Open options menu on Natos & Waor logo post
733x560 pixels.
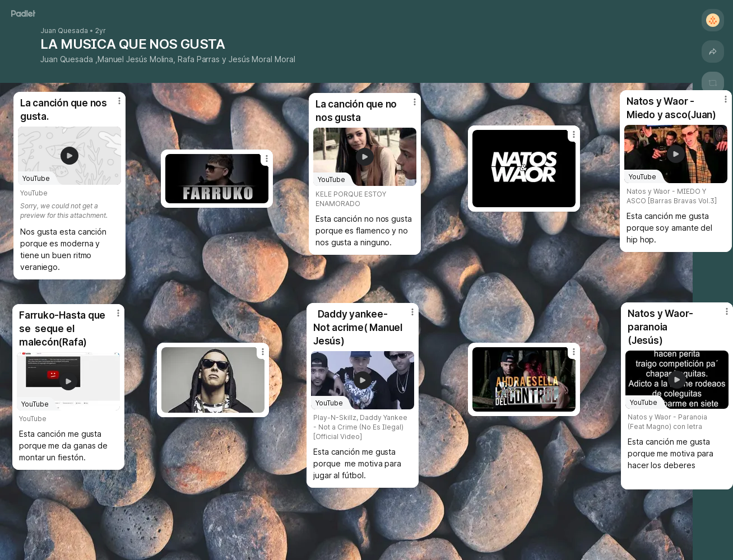574,134
